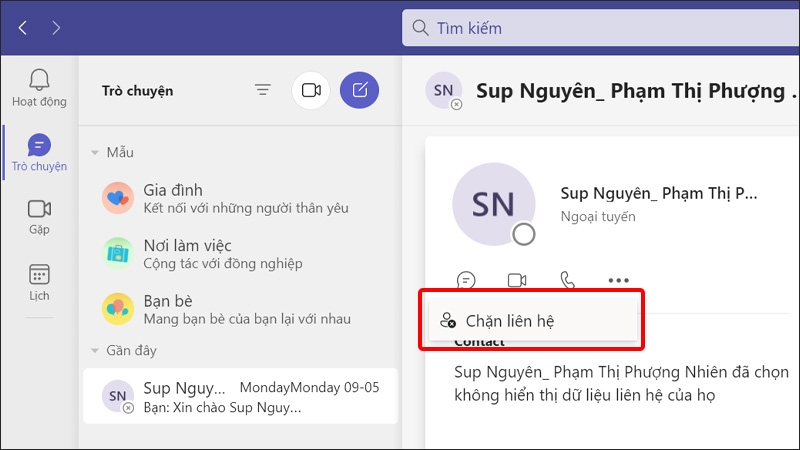Open the chat filter icon
Image resolution: width=800 pixels, height=450 pixels.
click(263, 90)
